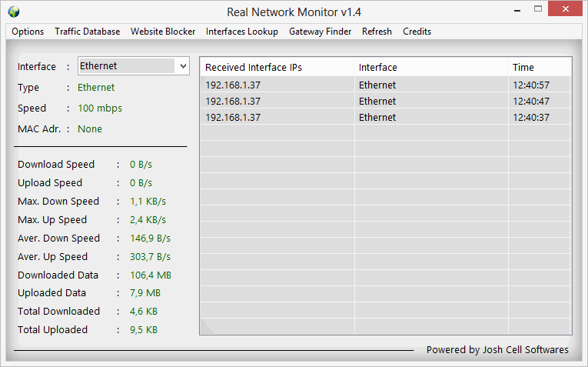Screen dimensions: 588x367
Task: Click the 100 mbps speed value
Action: tap(100, 108)
